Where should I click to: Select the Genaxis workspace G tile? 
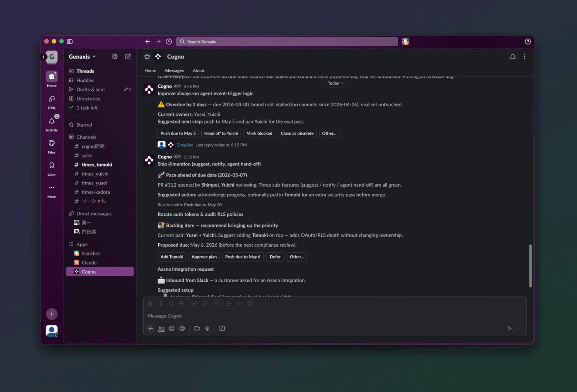click(x=51, y=57)
